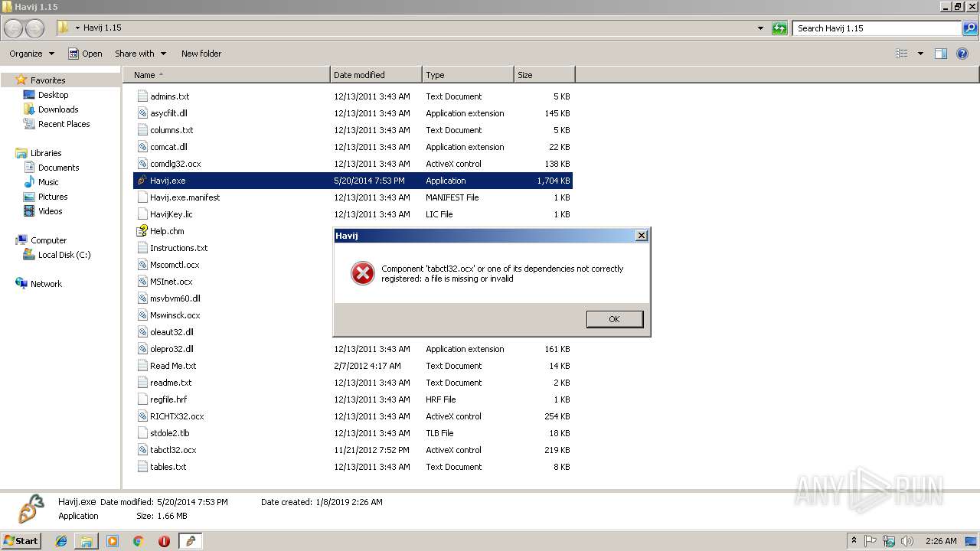The image size is (980, 551).
Task: Open the view options dropdown arrow
Action: (x=920, y=54)
